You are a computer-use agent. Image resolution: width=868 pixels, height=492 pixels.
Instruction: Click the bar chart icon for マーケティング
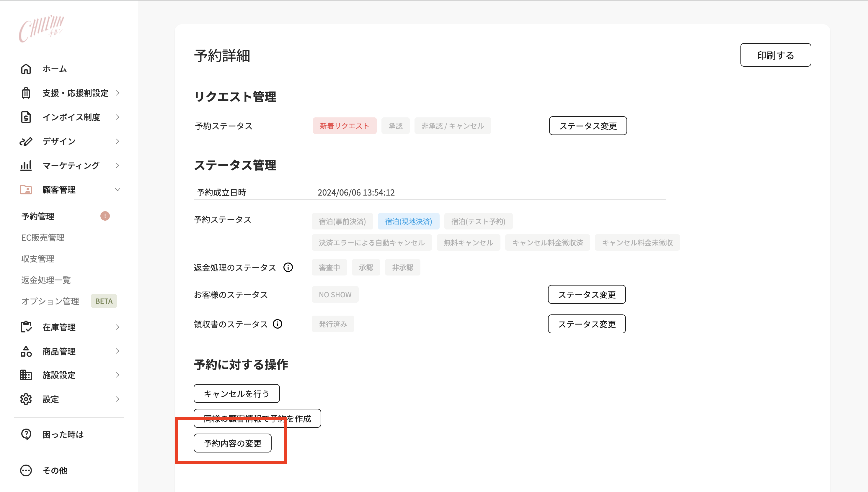click(x=26, y=165)
